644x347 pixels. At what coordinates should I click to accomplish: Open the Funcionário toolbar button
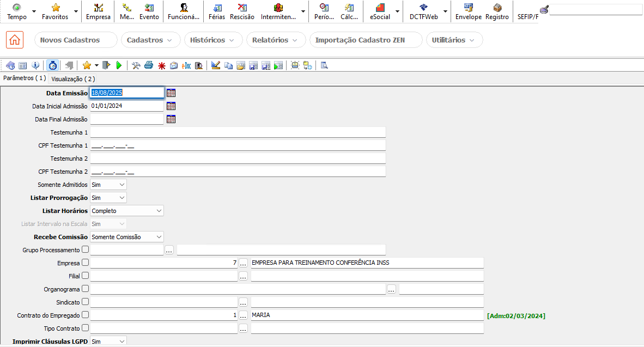[x=184, y=11]
